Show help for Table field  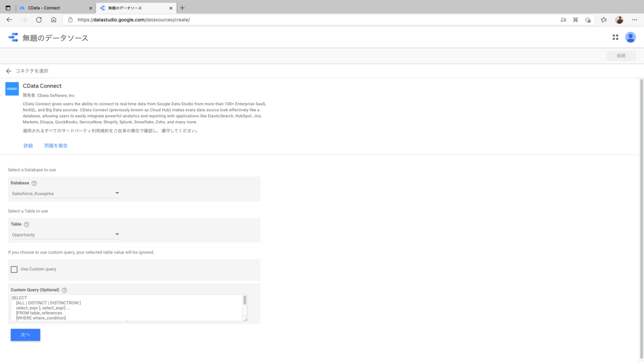(x=26, y=225)
